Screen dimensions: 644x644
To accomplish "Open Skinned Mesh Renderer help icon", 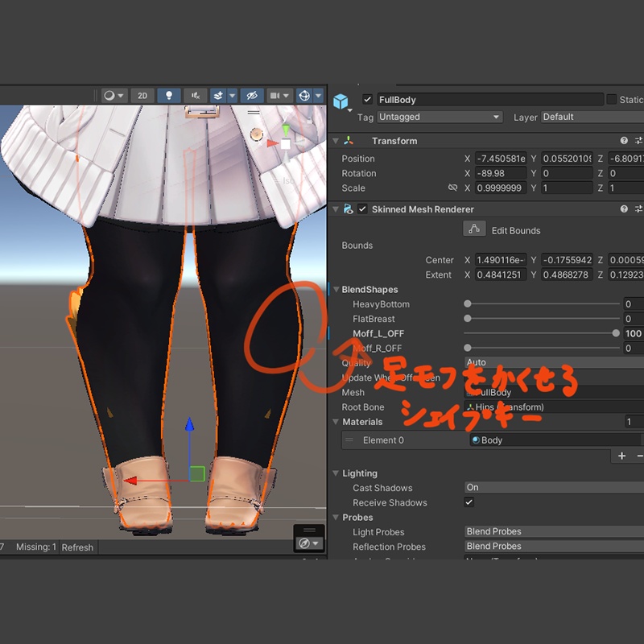I will coord(624,209).
